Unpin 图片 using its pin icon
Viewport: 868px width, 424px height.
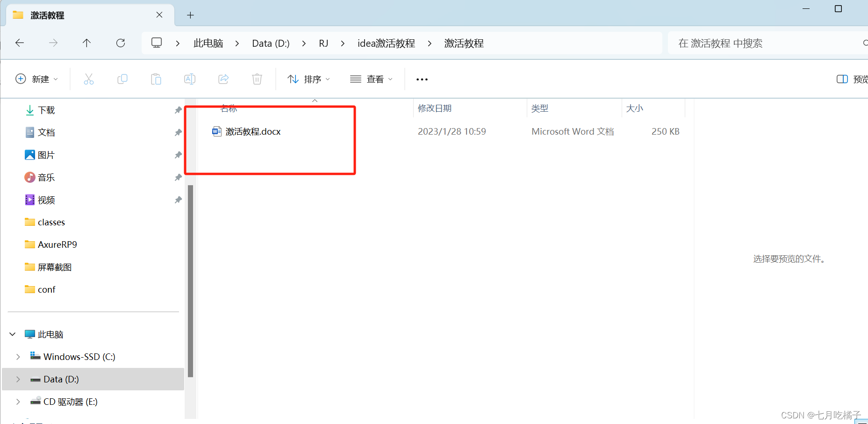coord(178,155)
